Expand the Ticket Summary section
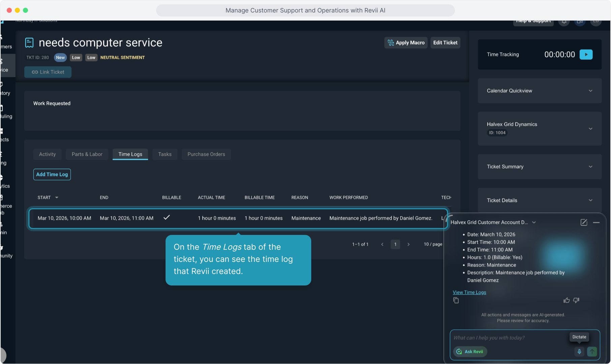The width and height of the screenshot is (611, 364). (x=540, y=166)
